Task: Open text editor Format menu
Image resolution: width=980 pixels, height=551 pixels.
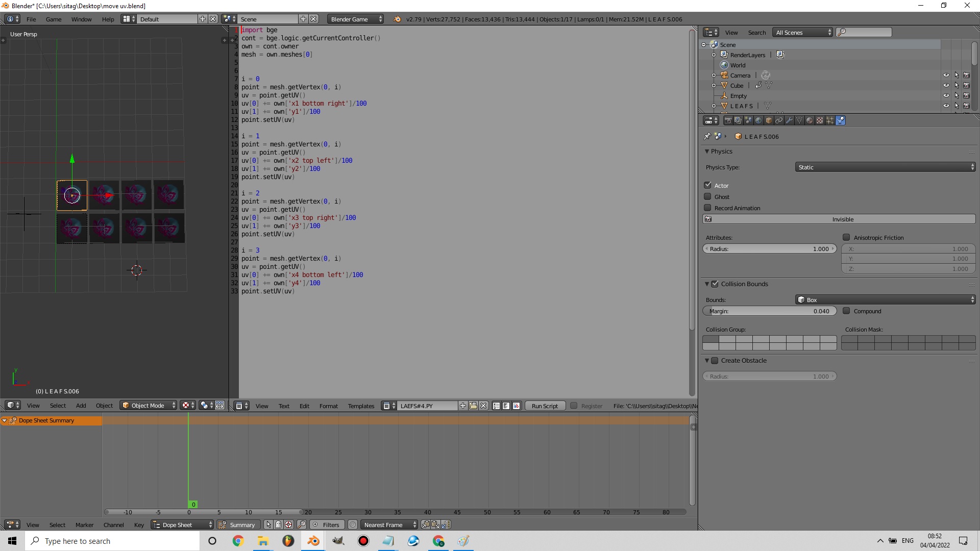Action: click(328, 406)
